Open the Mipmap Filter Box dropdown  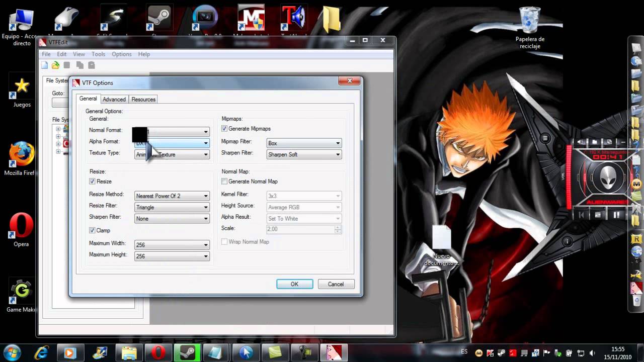click(304, 143)
